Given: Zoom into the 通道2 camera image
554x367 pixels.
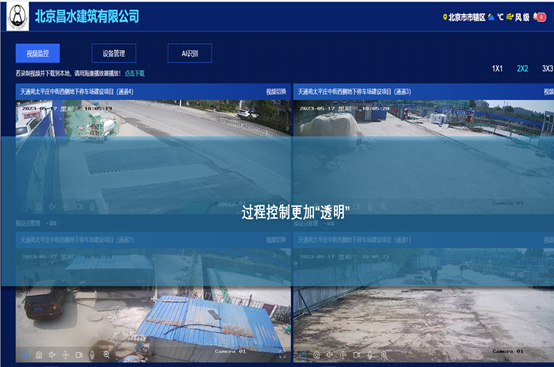Looking at the screenshot, I should point(106,355).
